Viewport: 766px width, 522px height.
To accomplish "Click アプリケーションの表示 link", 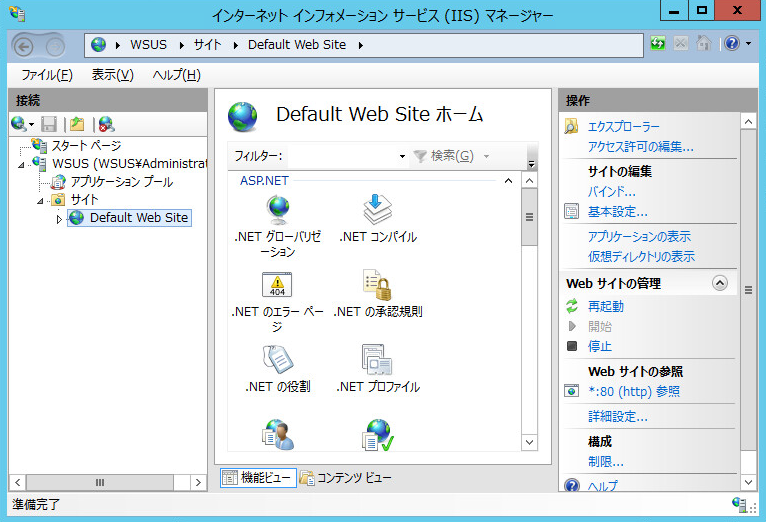I will (639, 236).
